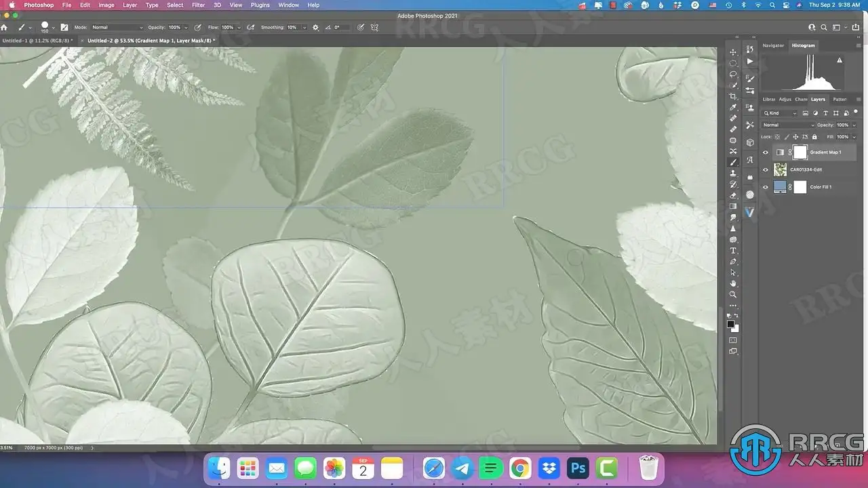Open the Glyphs panel icon
The image size is (868, 488).
tap(750, 160)
